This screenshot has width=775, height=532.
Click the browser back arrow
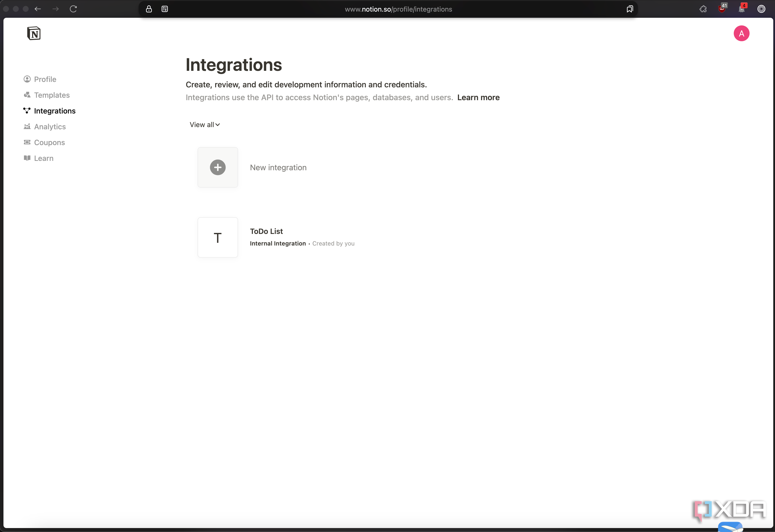pos(38,9)
